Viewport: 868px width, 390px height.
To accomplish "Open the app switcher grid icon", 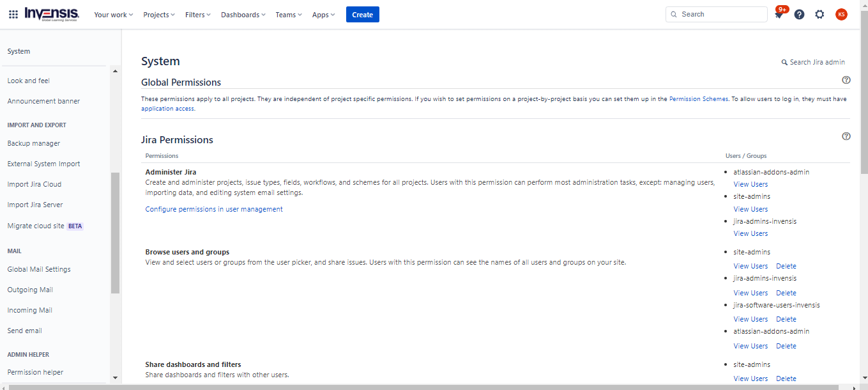I will pyautogui.click(x=13, y=14).
